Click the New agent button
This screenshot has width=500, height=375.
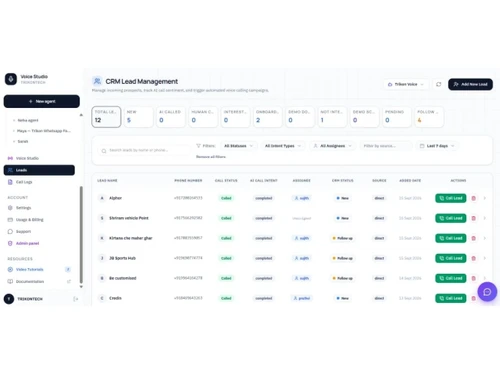[x=42, y=101]
